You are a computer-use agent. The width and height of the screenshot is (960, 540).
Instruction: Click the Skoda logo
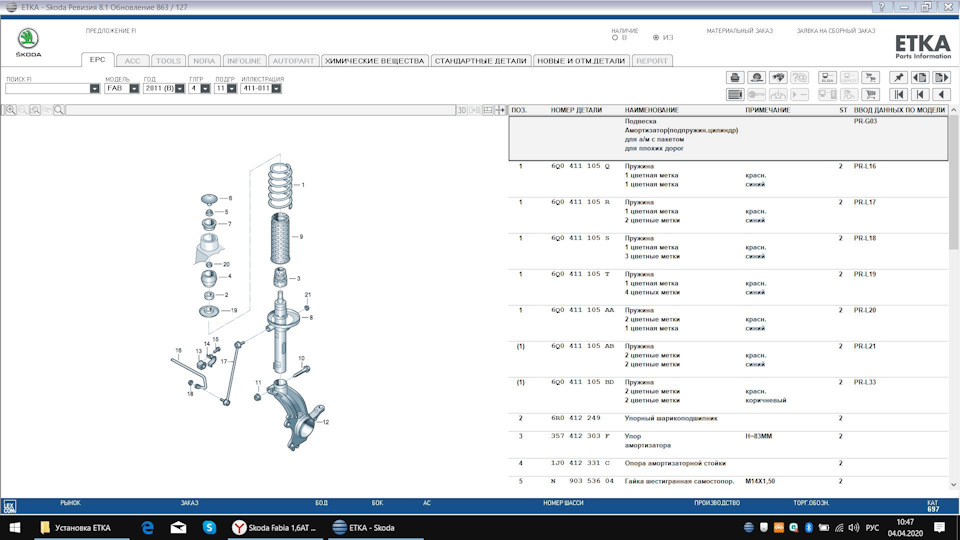pyautogui.click(x=28, y=42)
